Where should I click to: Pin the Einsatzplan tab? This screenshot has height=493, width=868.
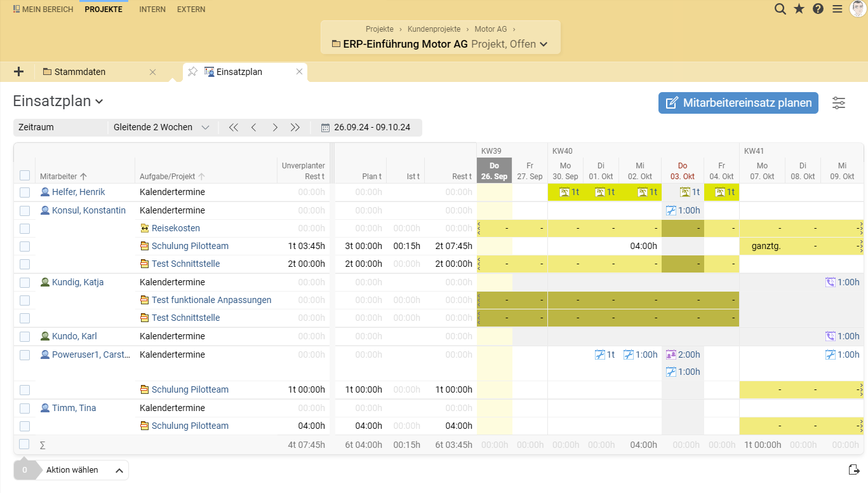[192, 72]
